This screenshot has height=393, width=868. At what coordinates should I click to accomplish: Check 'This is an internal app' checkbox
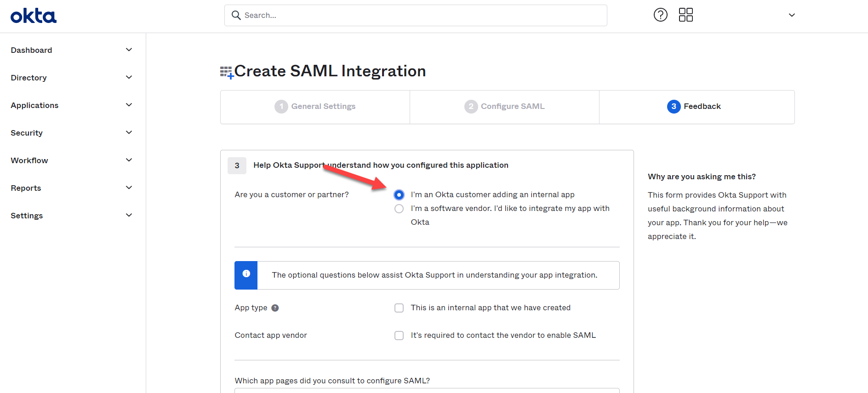[399, 308]
